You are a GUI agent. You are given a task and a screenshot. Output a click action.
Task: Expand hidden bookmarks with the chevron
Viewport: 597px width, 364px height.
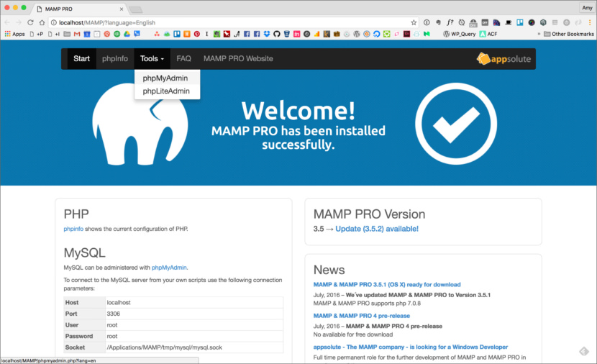tap(539, 34)
